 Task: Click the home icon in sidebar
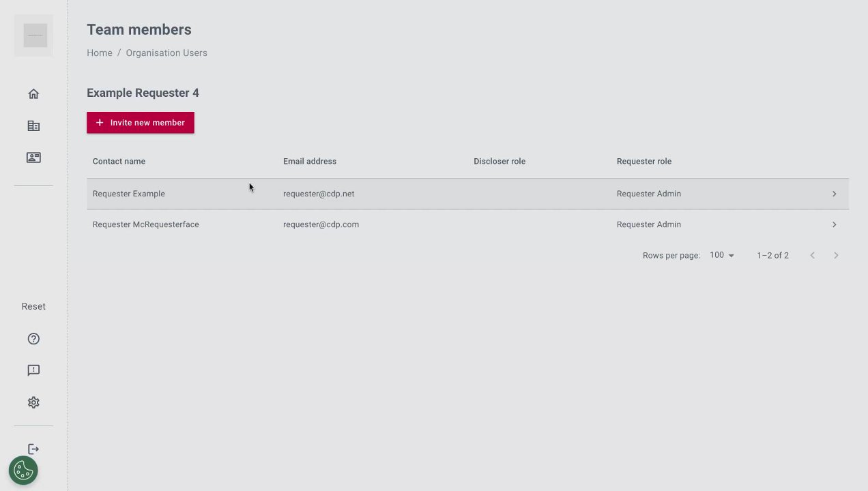(33, 94)
